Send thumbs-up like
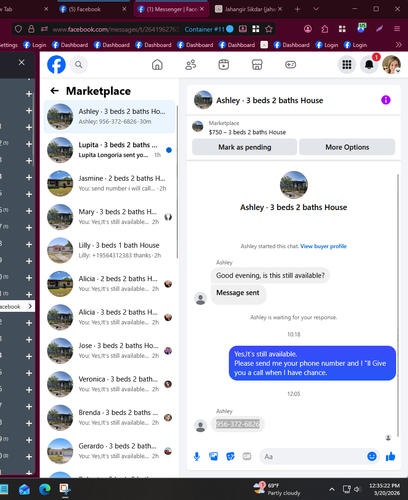The width and height of the screenshot is (408, 500). [x=390, y=456]
